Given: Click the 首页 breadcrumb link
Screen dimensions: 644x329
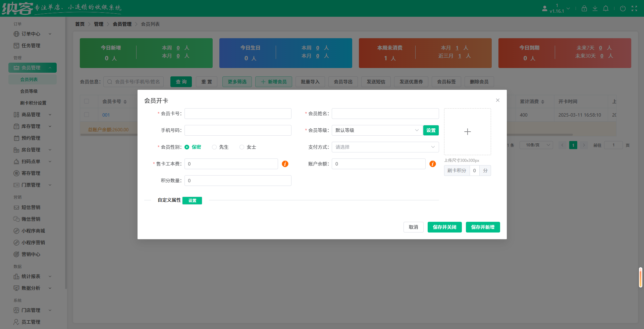Looking at the screenshot, I should pos(80,24).
